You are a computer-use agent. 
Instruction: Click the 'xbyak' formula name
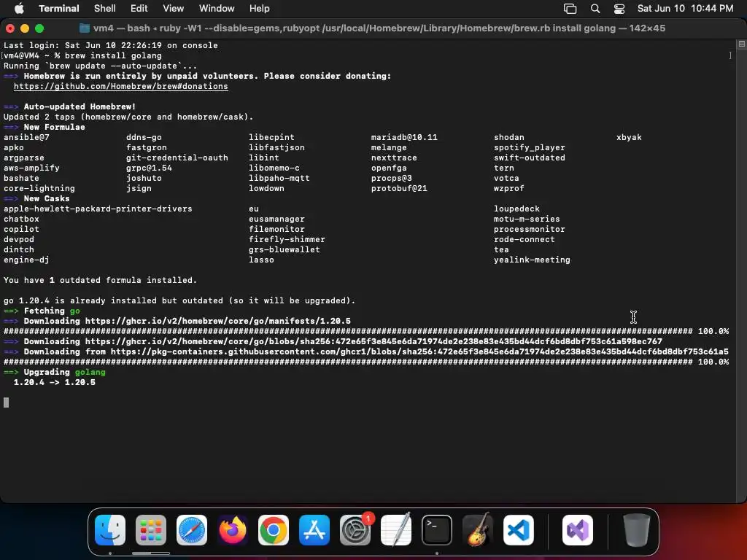(629, 137)
